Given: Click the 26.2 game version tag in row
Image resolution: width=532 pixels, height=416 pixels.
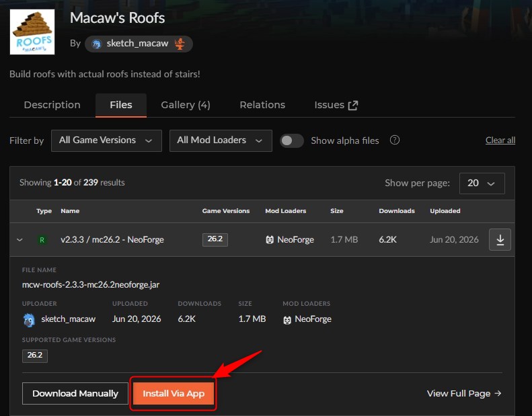Looking at the screenshot, I should [x=215, y=239].
